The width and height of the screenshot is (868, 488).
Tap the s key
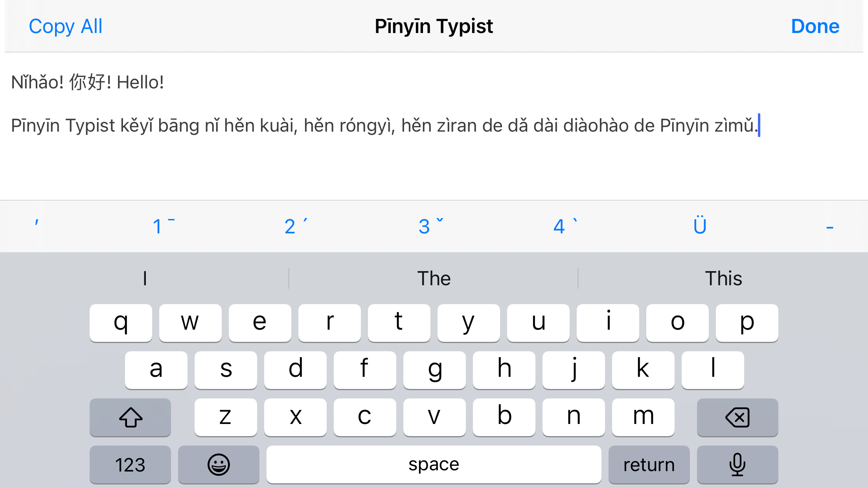point(226,370)
